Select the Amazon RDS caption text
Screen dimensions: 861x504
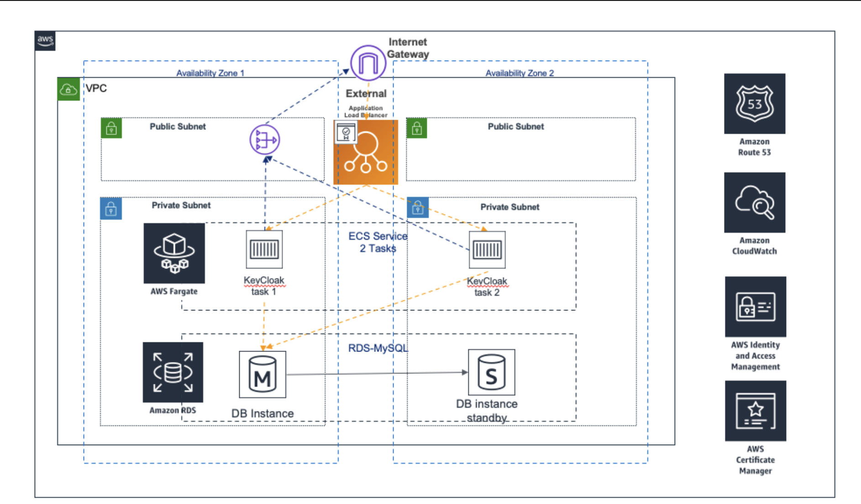173,410
